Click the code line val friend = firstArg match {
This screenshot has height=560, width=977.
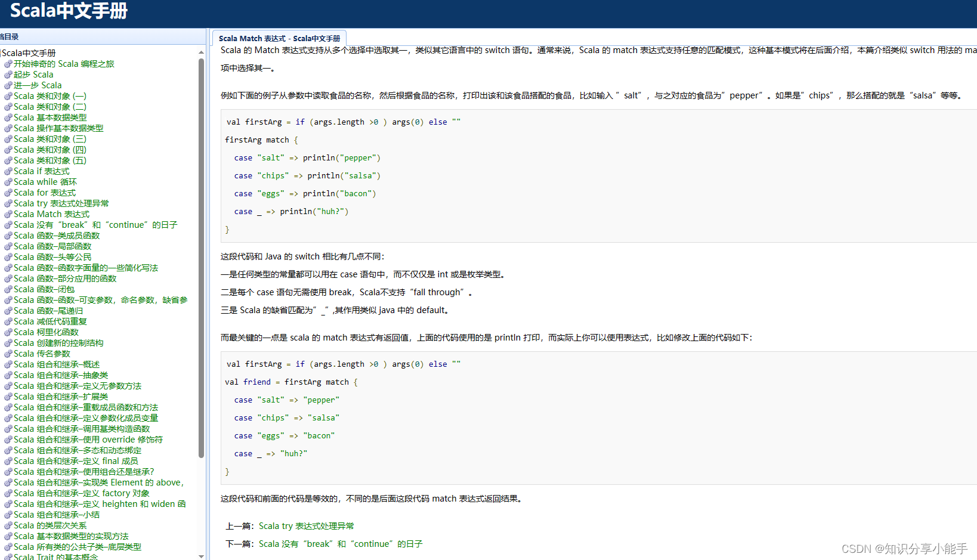click(291, 382)
